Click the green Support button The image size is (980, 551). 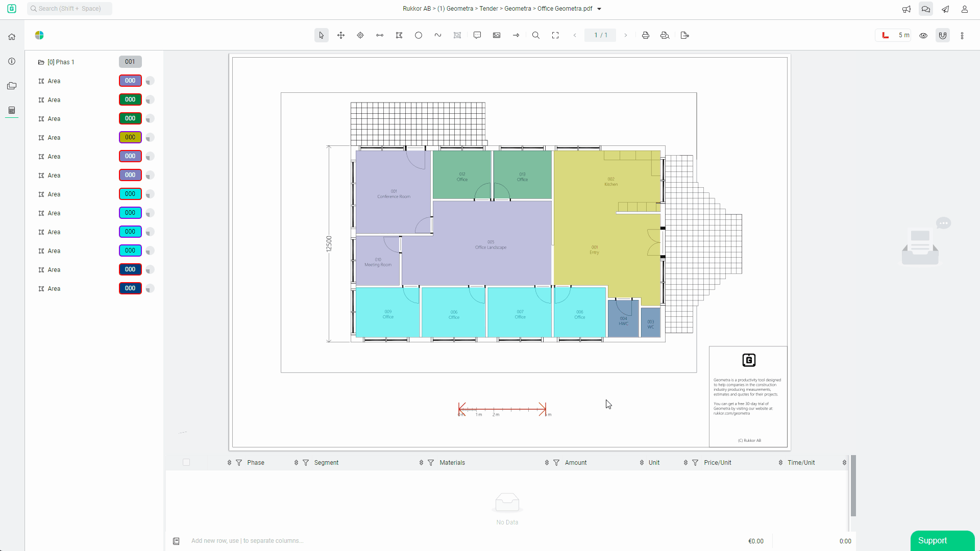(x=942, y=540)
